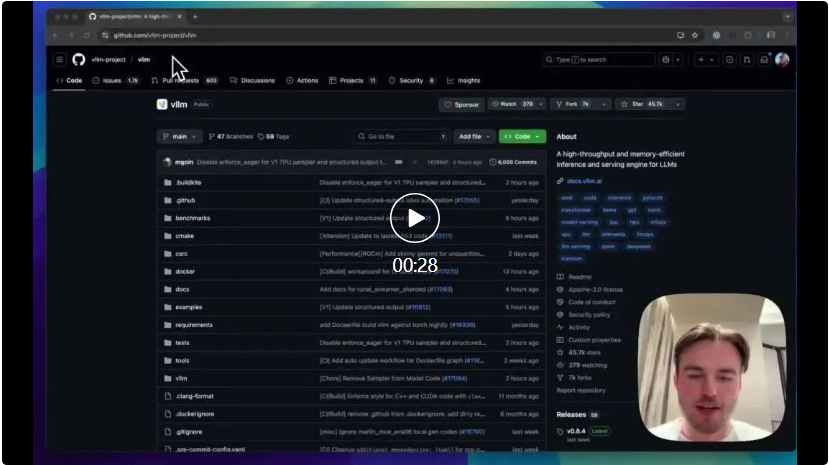
Task: Open the csrc folder
Action: tap(181, 254)
